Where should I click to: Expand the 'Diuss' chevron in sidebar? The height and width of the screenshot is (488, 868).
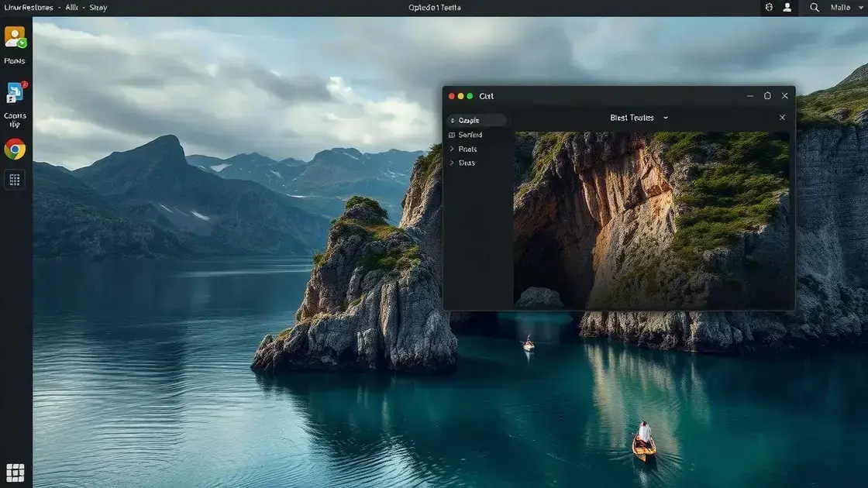pyautogui.click(x=452, y=163)
